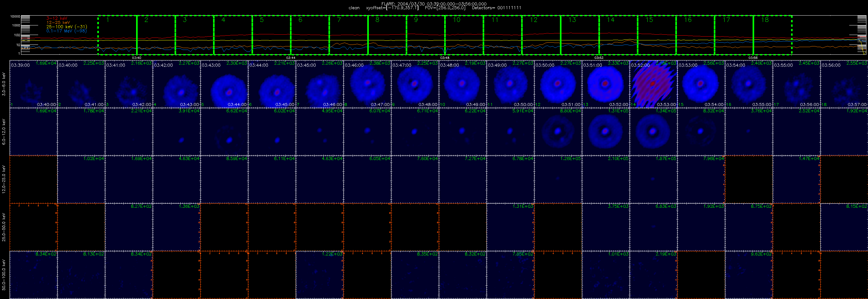Click the start time 03:39:00 text

click(x=20, y=65)
